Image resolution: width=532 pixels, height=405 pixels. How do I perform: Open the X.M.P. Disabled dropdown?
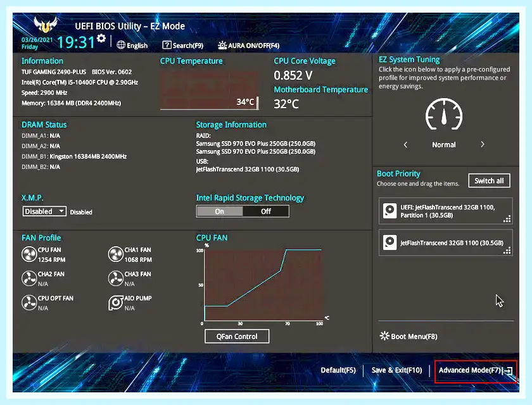click(44, 211)
